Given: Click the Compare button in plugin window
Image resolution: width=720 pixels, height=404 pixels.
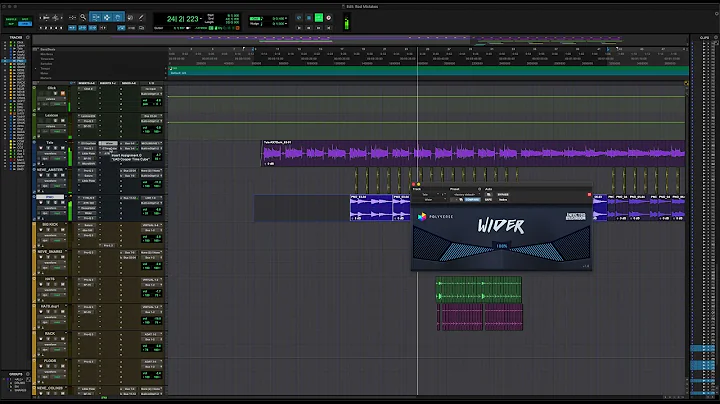Looking at the screenshot, I should (x=472, y=200).
